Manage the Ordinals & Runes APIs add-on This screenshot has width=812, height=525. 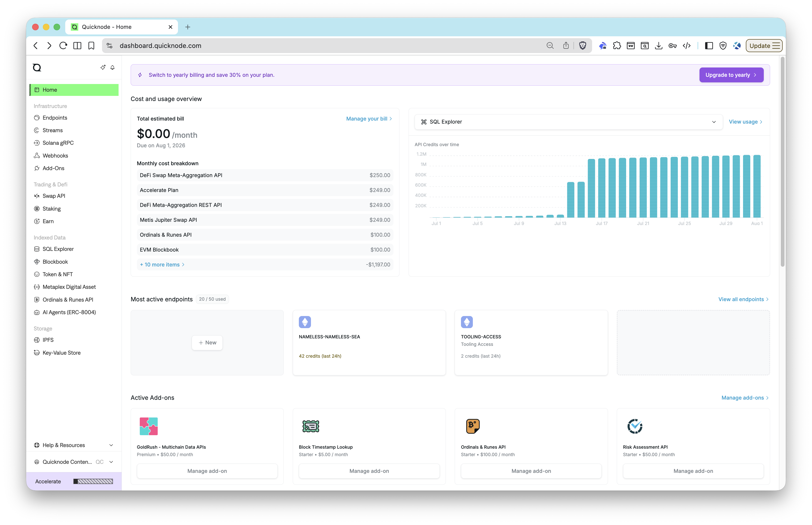click(531, 471)
